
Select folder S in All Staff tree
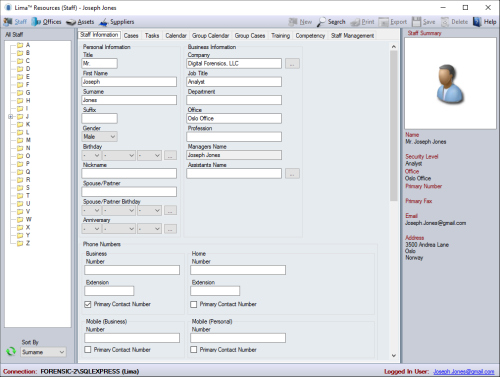coord(24,188)
